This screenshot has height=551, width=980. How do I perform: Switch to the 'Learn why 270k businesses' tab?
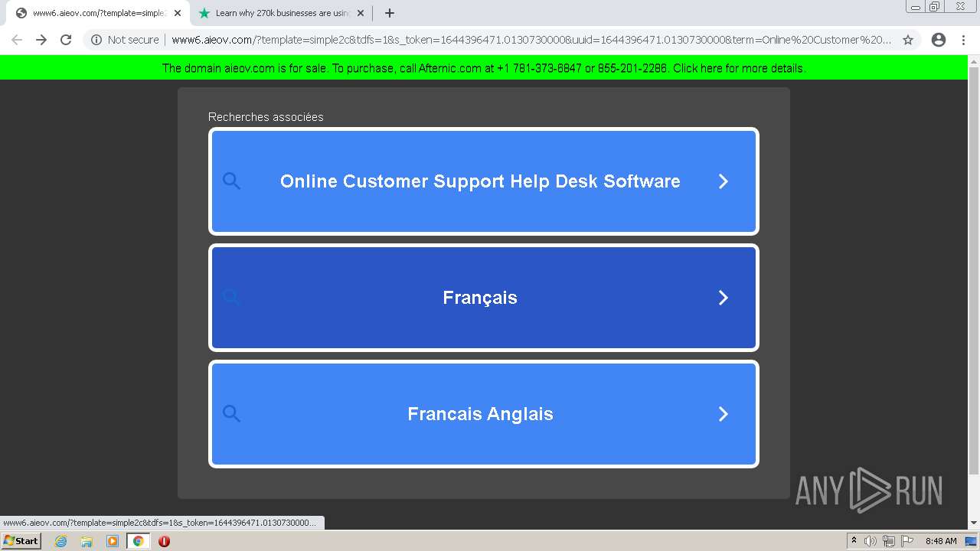[281, 13]
